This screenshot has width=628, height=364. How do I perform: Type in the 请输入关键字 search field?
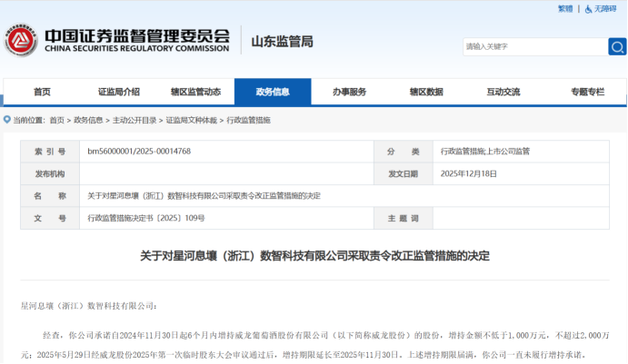pos(533,46)
